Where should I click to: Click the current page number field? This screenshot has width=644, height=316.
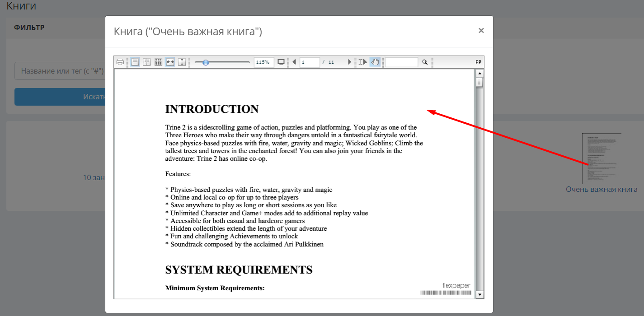tap(310, 62)
